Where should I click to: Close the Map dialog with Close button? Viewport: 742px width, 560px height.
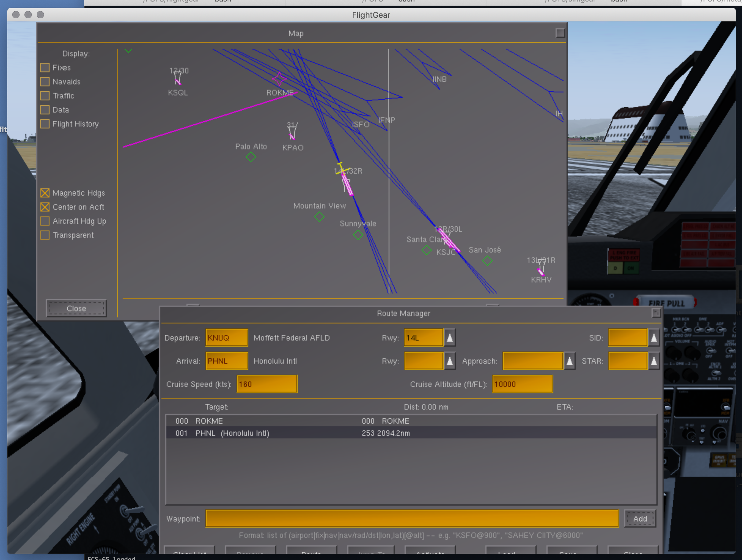click(x=76, y=308)
